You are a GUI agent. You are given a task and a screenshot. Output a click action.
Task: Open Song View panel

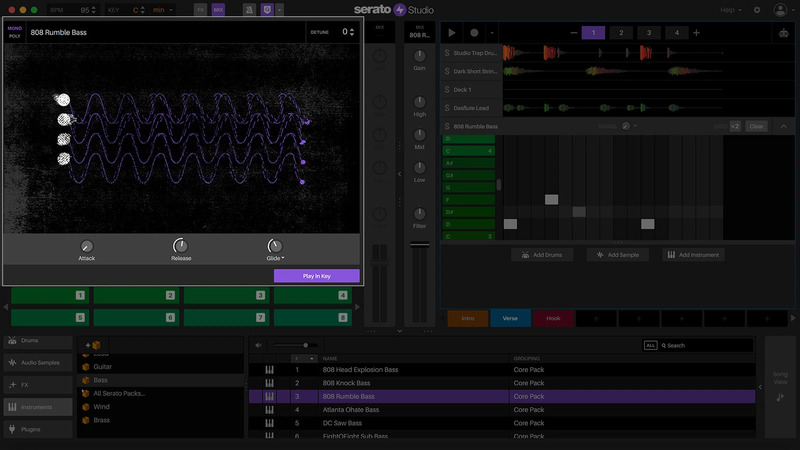pos(780,385)
